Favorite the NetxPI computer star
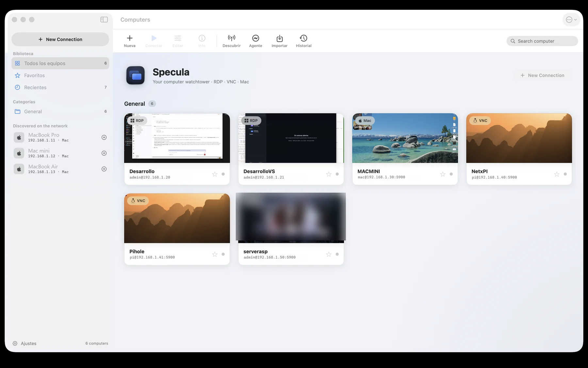 tap(557, 174)
